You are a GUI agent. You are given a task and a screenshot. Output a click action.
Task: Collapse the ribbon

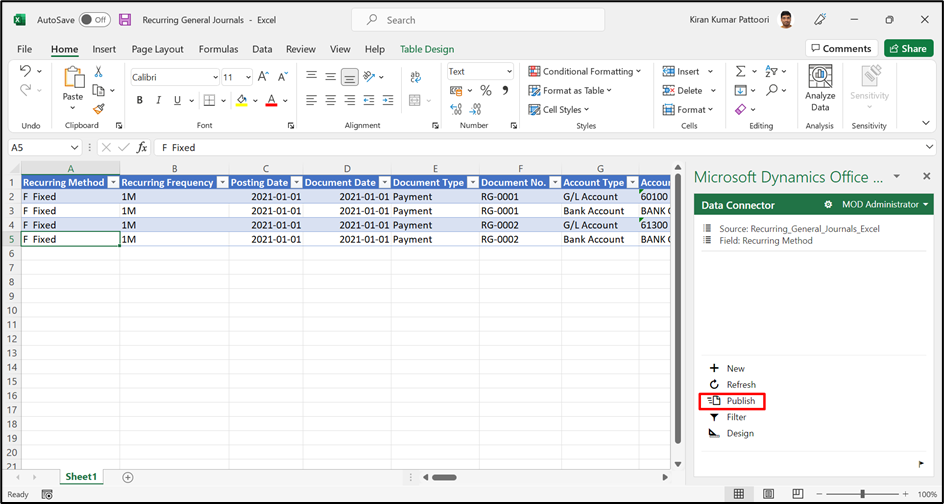point(926,123)
